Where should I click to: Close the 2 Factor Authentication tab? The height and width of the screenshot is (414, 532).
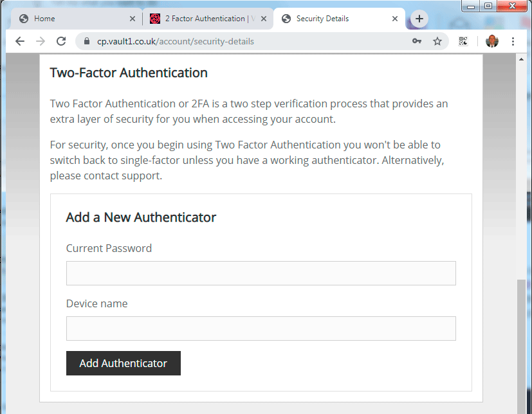pyautogui.click(x=264, y=19)
